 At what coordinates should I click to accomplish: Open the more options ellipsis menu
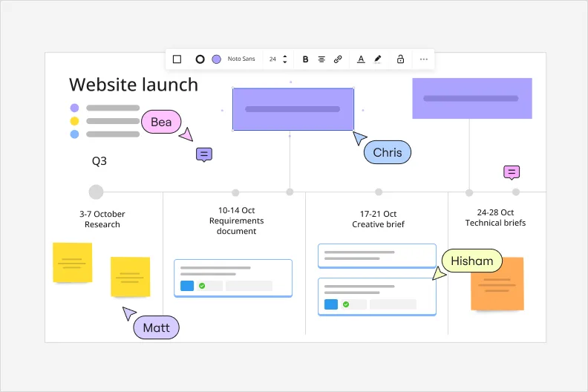(424, 59)
